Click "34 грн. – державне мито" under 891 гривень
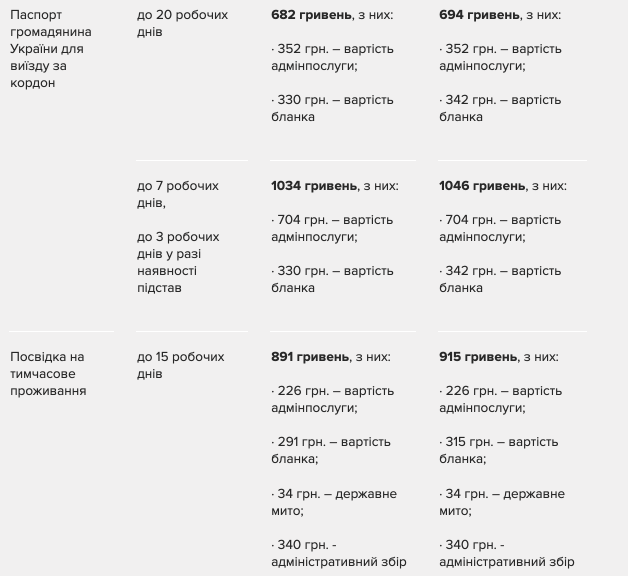The image size is (628, 576). point(332,502)
